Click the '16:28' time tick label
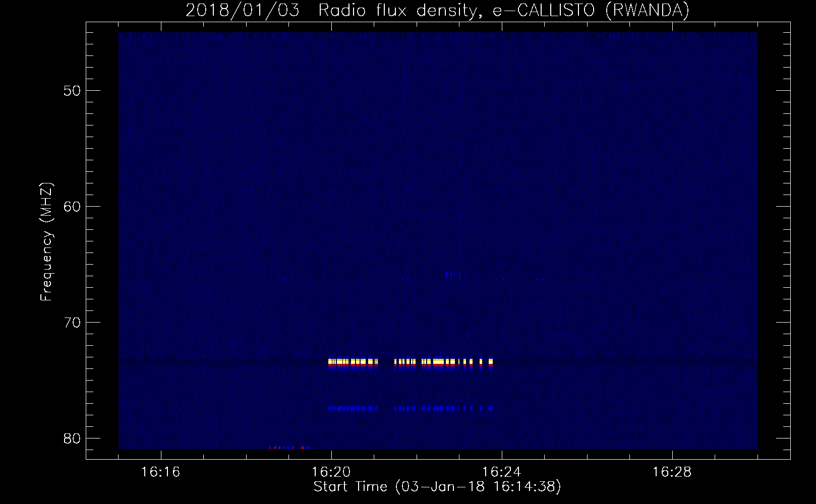 point(672,472)
